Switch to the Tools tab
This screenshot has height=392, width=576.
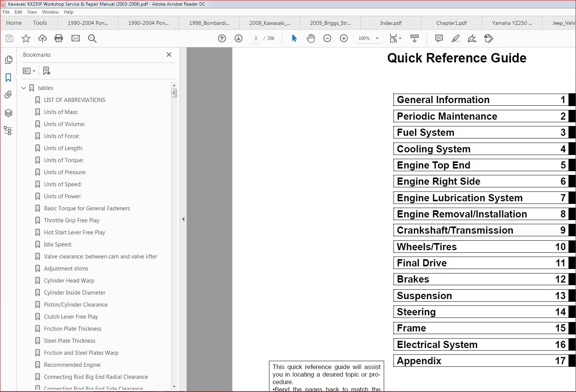point(40,23)
